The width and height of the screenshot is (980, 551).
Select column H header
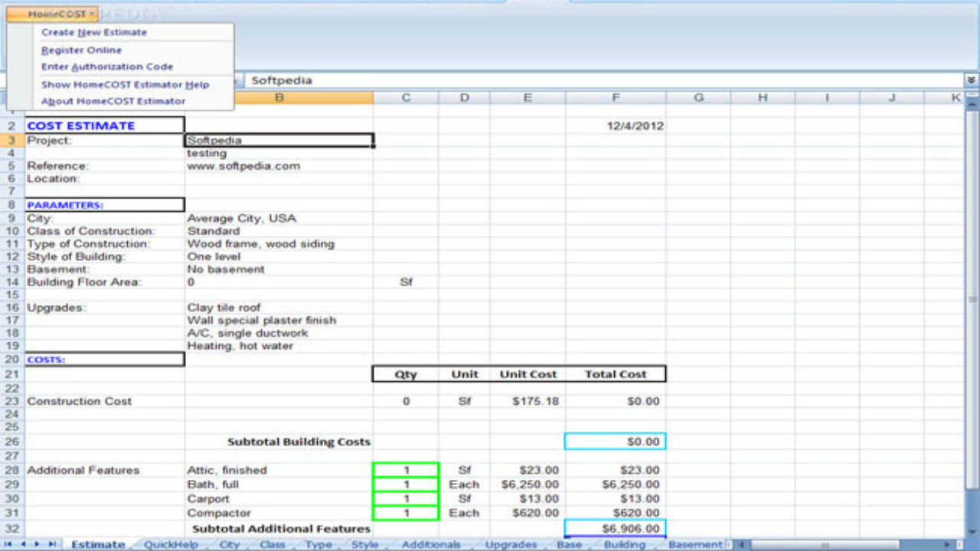763,98
